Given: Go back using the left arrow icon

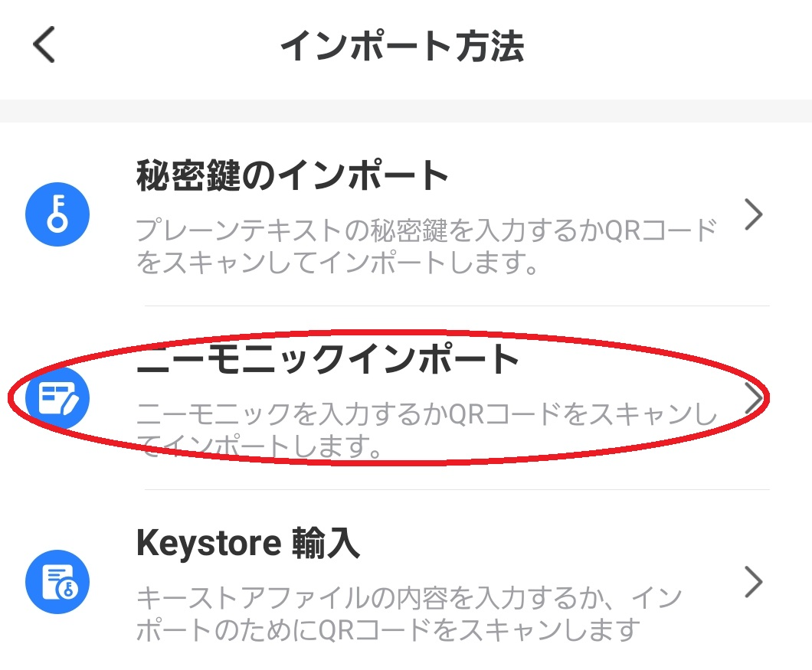Looking at the screenshot, I should click(x=44, y=44).
